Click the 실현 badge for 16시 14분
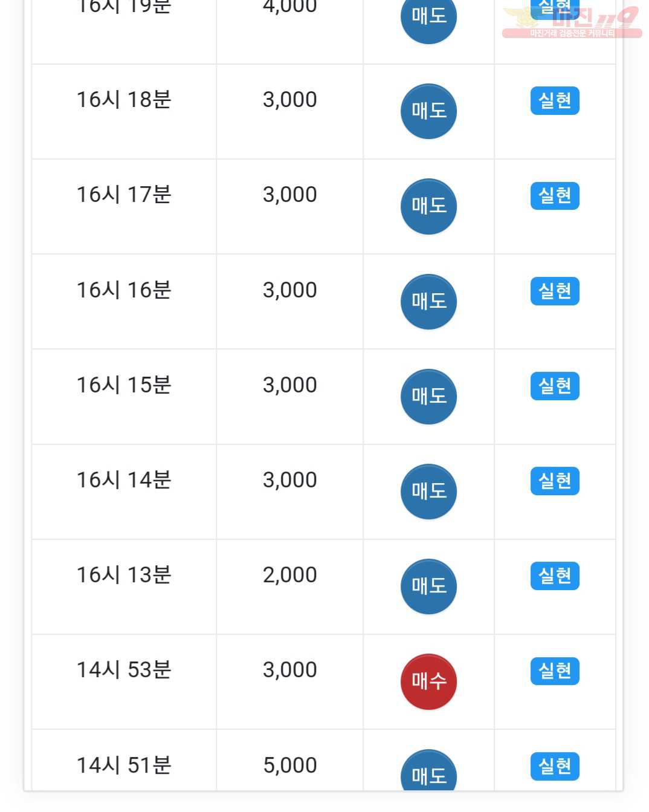This screenshot has width=649, height=812. point(555,481)
